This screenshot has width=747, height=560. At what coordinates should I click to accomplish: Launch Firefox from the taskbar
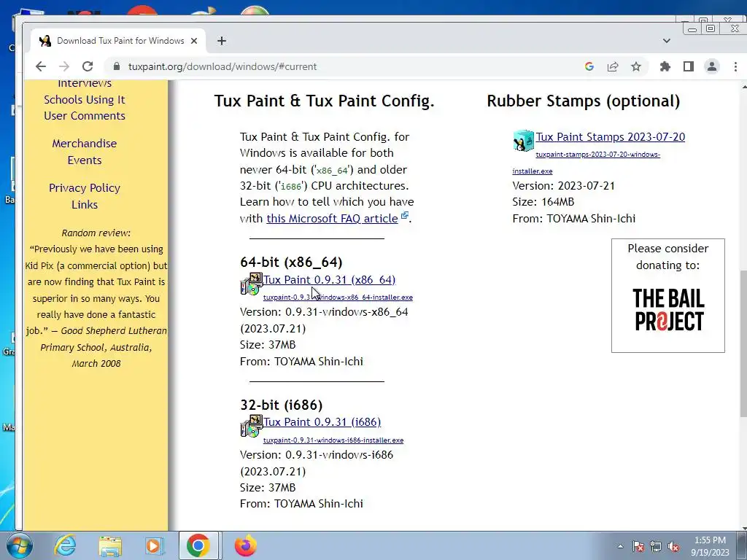coord(246,545)
